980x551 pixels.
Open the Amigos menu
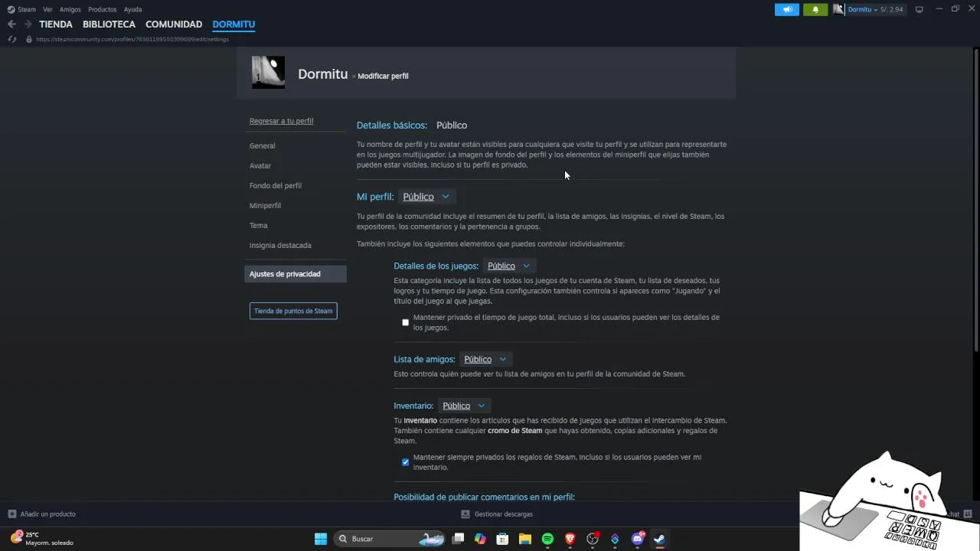(x=70, y=9)
